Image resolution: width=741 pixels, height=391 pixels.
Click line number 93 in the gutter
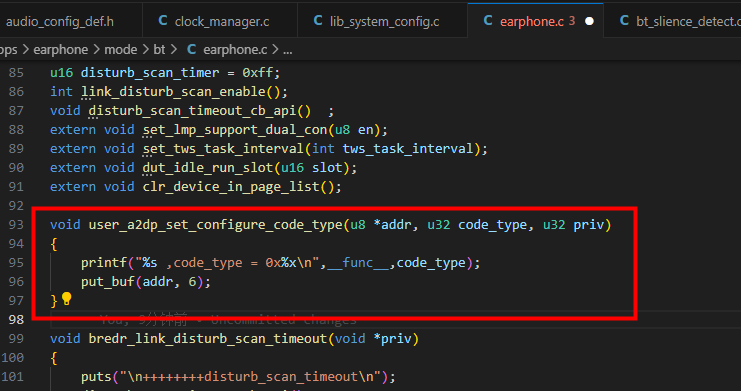pos(16,225)
